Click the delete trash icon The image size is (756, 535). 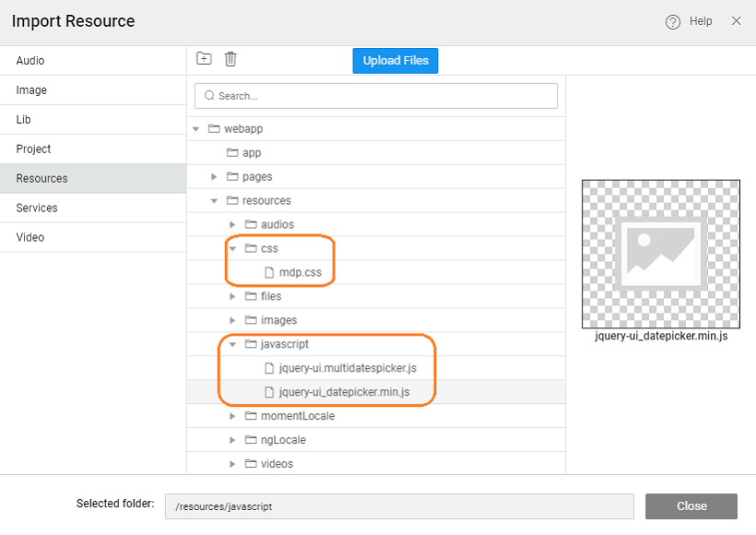click(230, 59)
